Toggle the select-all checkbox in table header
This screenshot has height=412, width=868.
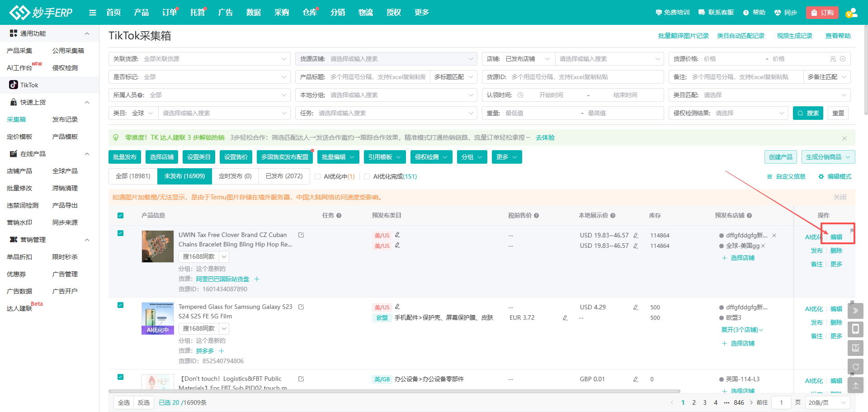point(120,216)
